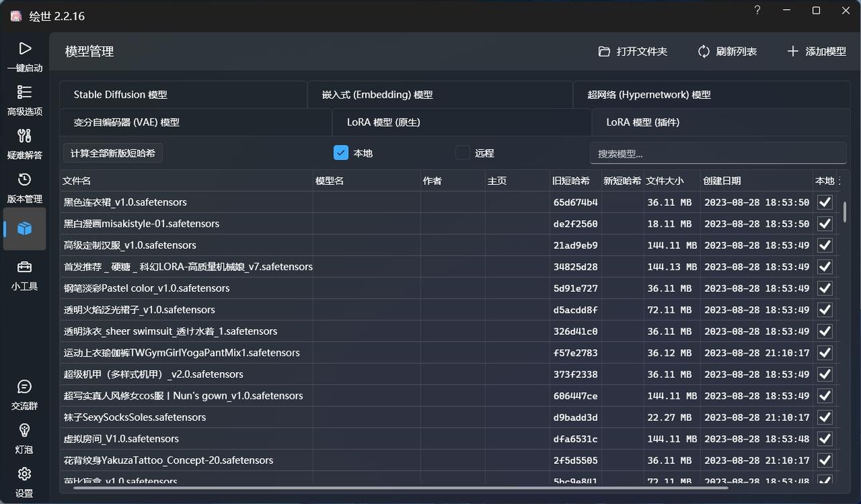Uncheck the 本地 local filter checkbox

[341, 153]
